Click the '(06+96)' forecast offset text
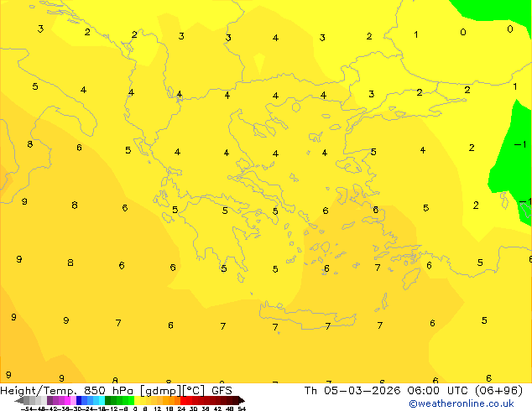 [498, 391]
